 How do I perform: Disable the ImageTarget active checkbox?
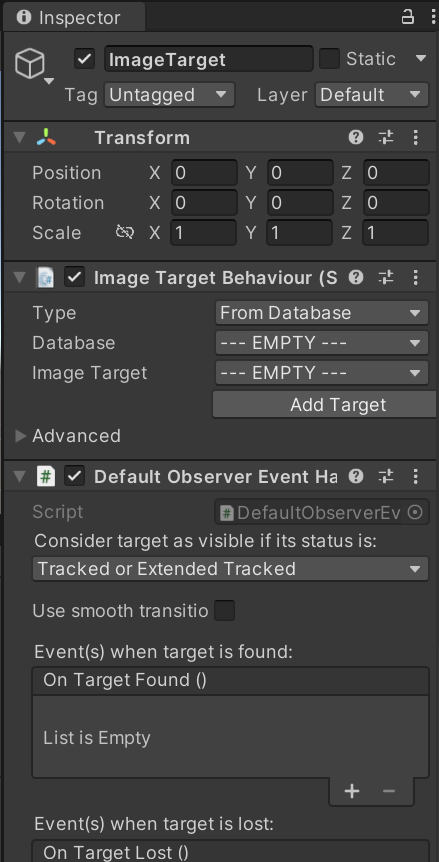click(x=85, y=59)
